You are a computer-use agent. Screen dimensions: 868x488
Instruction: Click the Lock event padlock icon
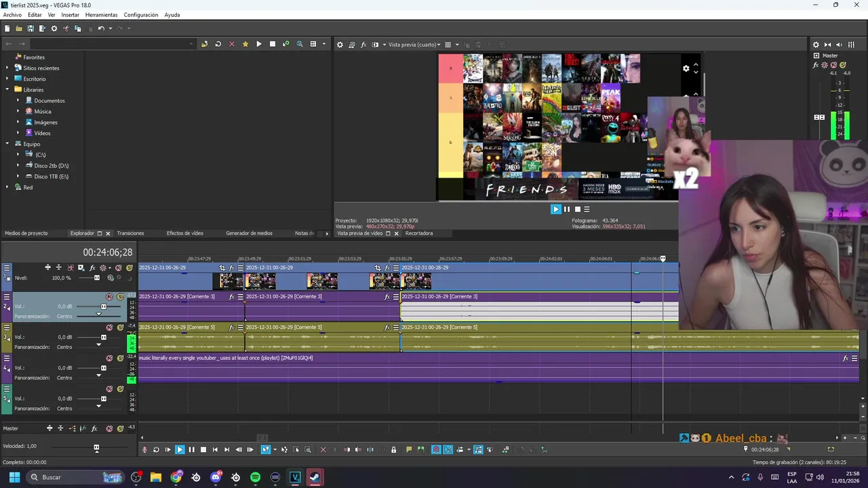(x=393, y=449)
